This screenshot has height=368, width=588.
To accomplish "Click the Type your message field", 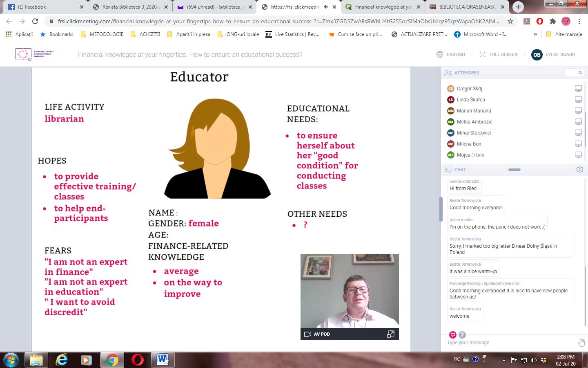I will pyautogui.click(x=510, y=343).
